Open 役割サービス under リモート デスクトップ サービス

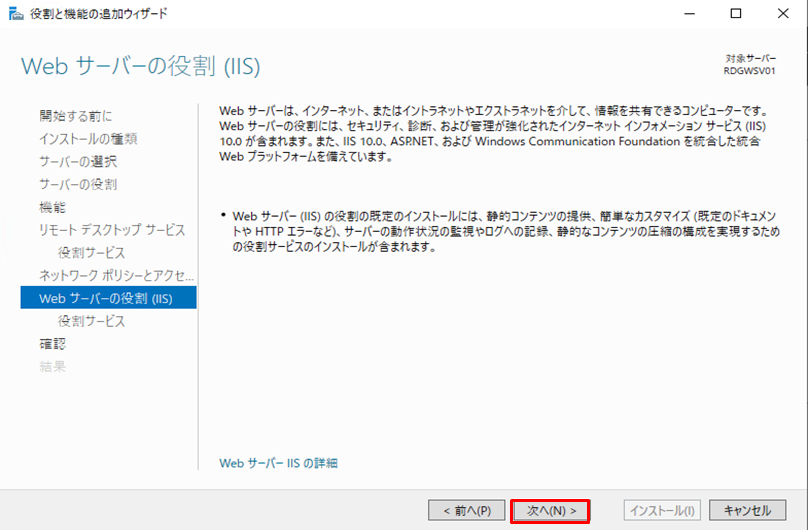click(x=91, y=253)
